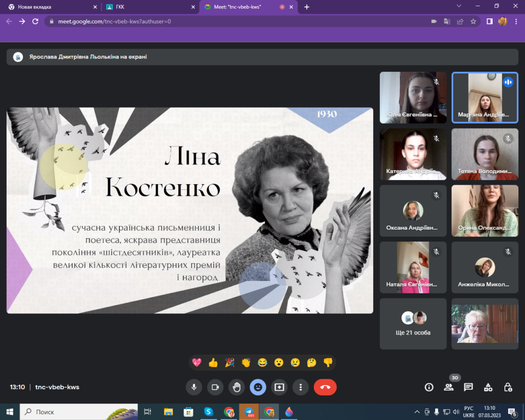This screenshot has height=420, width=525.
Task: Toggle the camera on or off
Action: click(215, 387)
